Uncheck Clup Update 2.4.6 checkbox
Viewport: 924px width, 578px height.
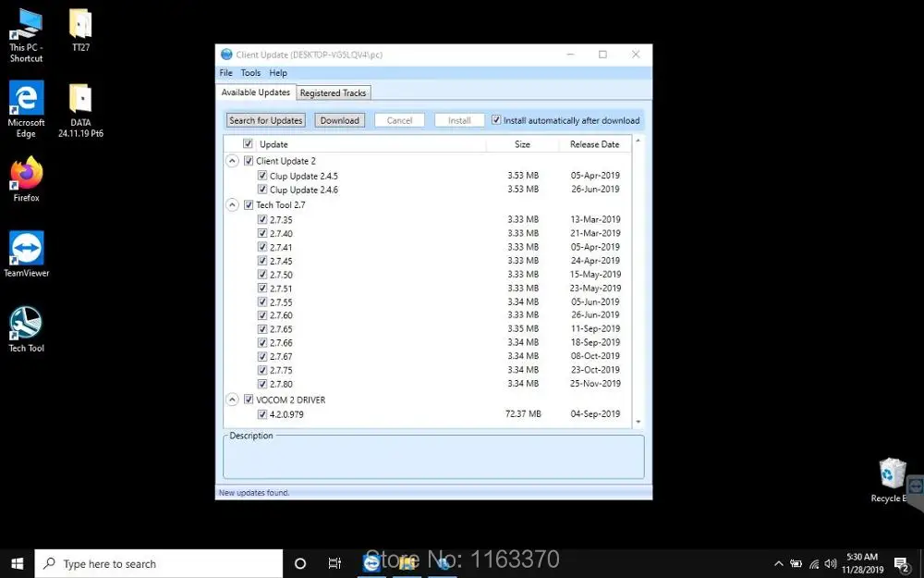[x=262, y=190]
